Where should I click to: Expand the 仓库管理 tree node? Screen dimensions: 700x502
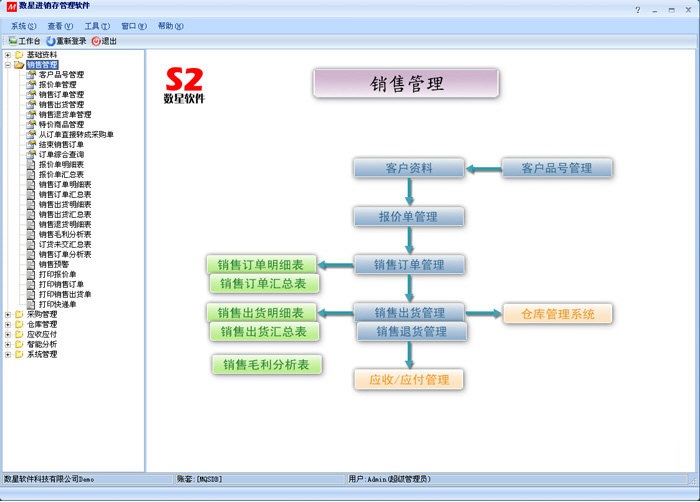(8, 325)
